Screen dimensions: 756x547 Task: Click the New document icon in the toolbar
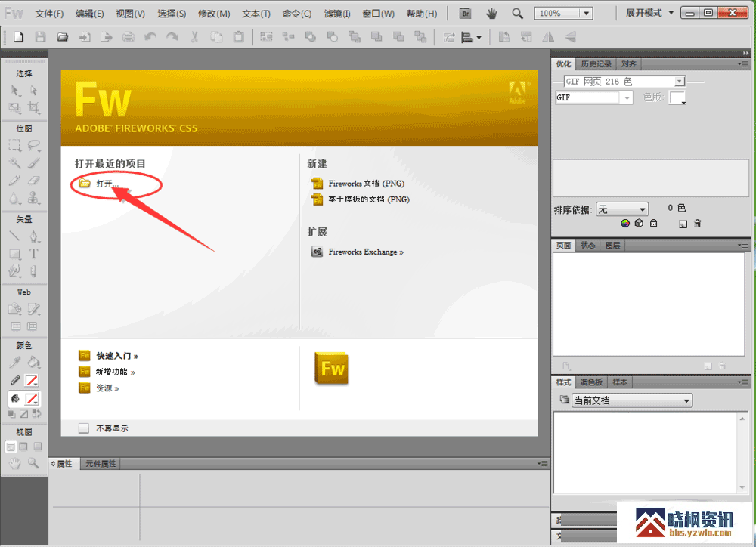19,37
